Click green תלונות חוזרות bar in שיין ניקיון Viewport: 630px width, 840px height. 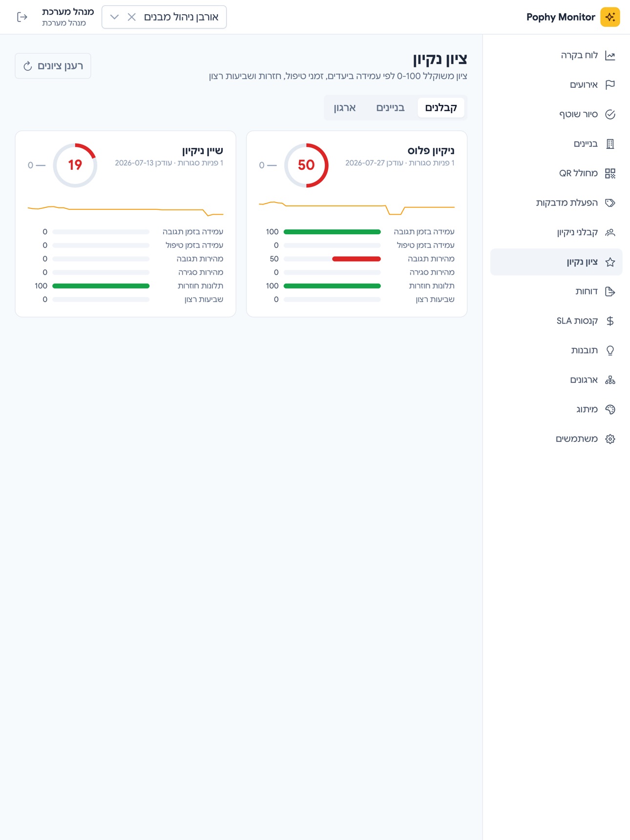click(101, 286)
